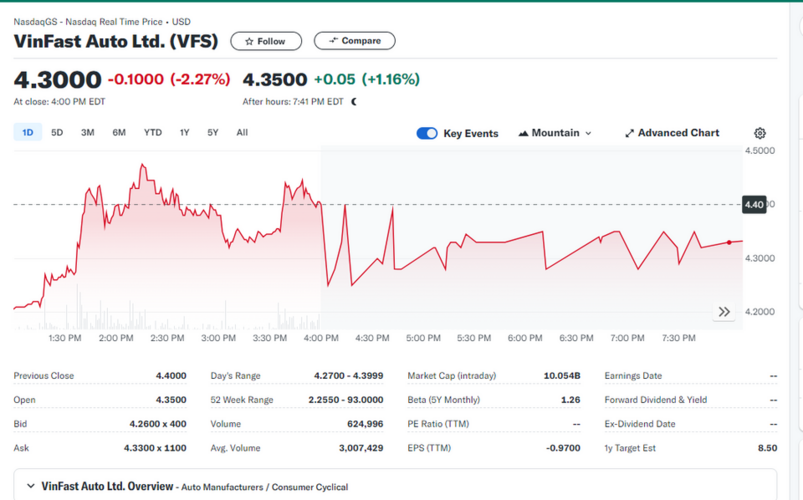This screenshot has height=500, width=803.
Task: Select the 5D time range tab
Action: click(57, 132)
